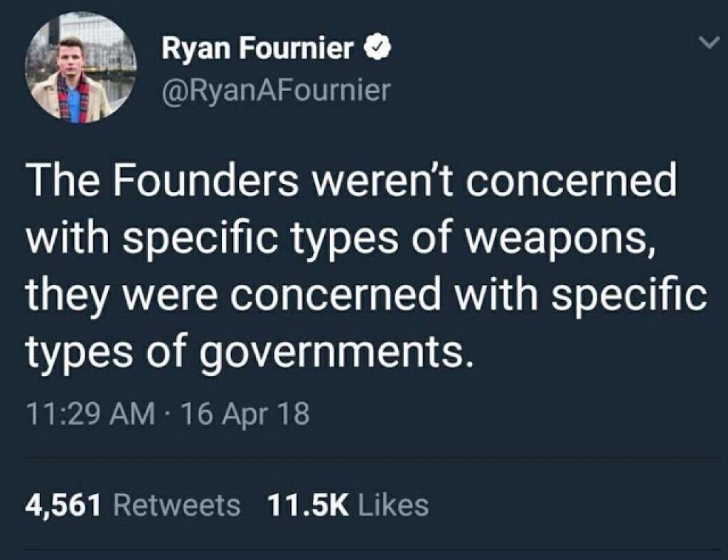
Task: Open the tweet options chevron menu
Action: [x=706, y=44]
